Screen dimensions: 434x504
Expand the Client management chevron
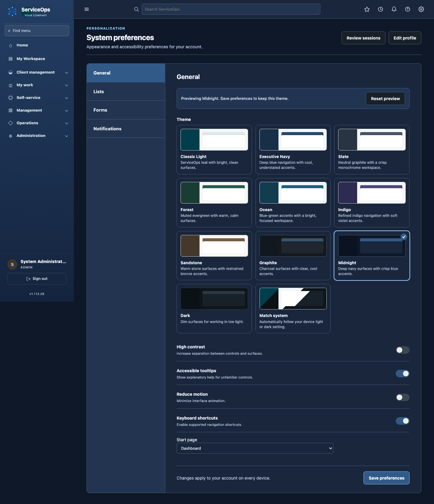click(67, 73)
